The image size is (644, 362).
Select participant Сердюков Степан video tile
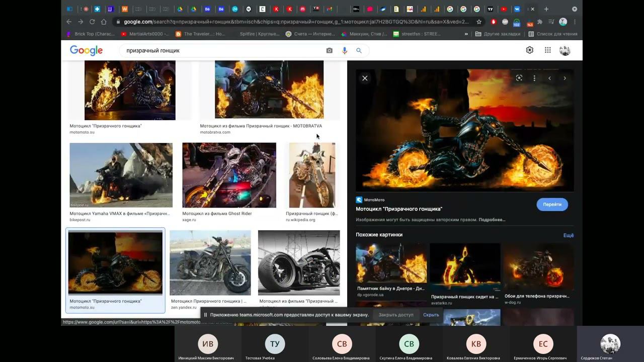click(610, 344)
